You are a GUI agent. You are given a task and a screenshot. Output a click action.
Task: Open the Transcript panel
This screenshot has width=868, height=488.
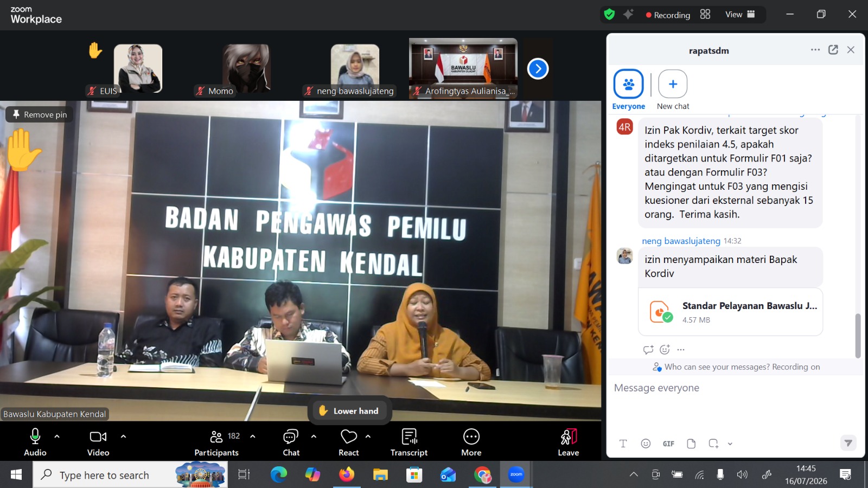click(x=409, y=442)
